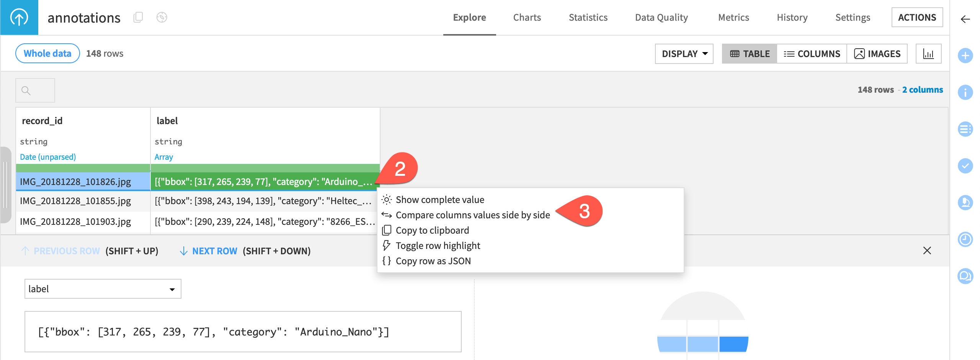Expand the ACTIONS menu
Screen dimensions: 980x360
tap(917, 17)
